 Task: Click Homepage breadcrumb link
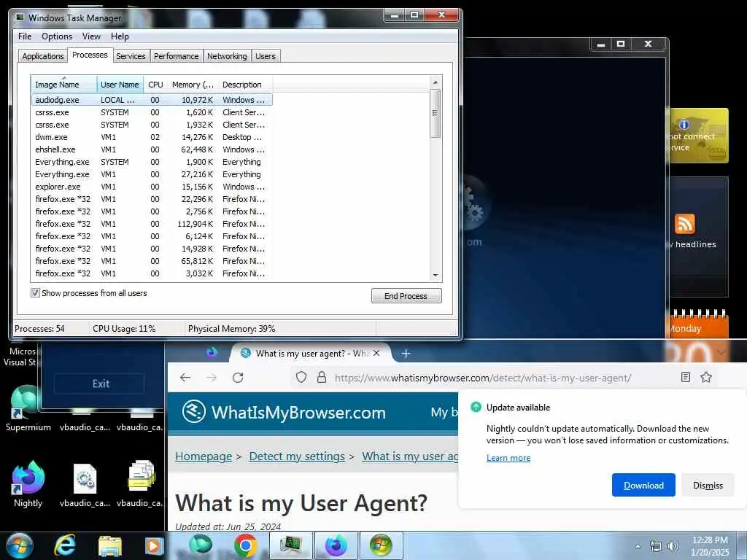click(x=204, y=456)
